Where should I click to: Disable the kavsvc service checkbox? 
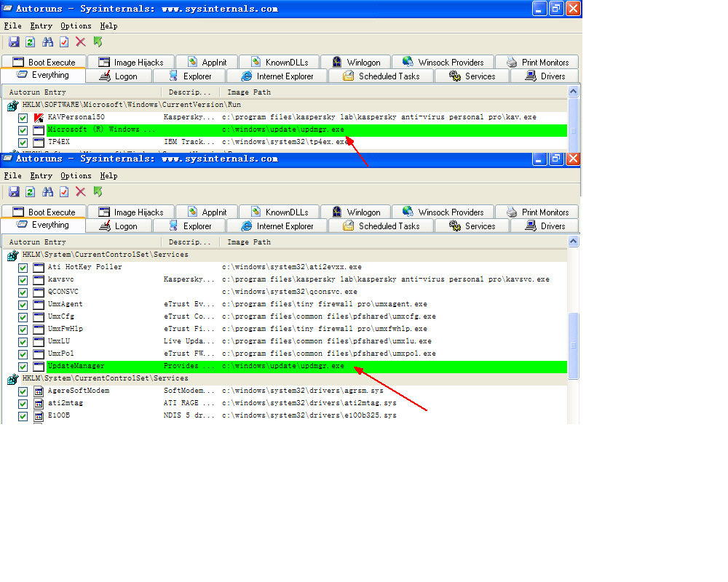click(23, 280)
